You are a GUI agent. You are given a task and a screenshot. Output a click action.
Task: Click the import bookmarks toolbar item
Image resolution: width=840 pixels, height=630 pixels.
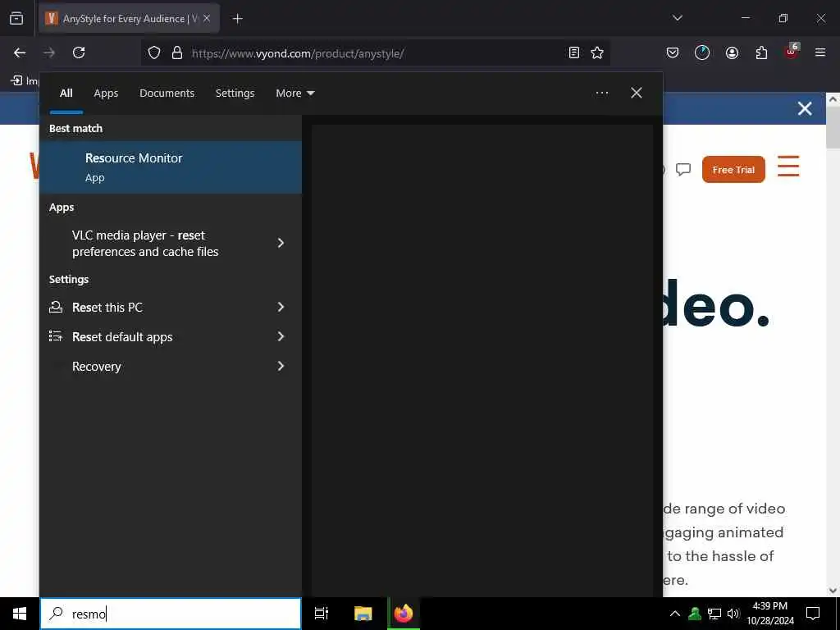pos(25,81)
